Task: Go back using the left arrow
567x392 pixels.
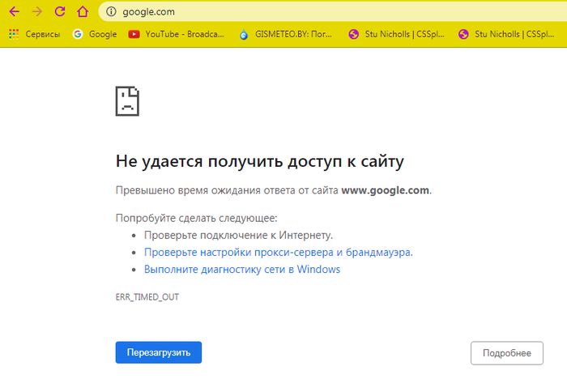Action: [x=14, y=12]
